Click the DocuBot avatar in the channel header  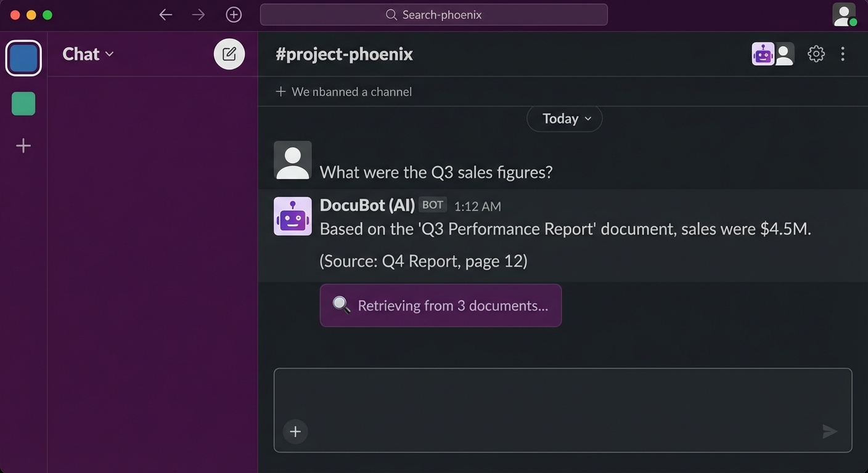point(763,54)
